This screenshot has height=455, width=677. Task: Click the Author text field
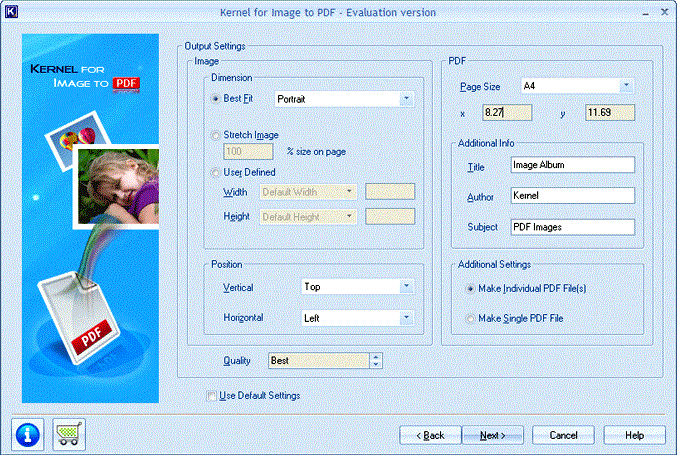point(573,196)
